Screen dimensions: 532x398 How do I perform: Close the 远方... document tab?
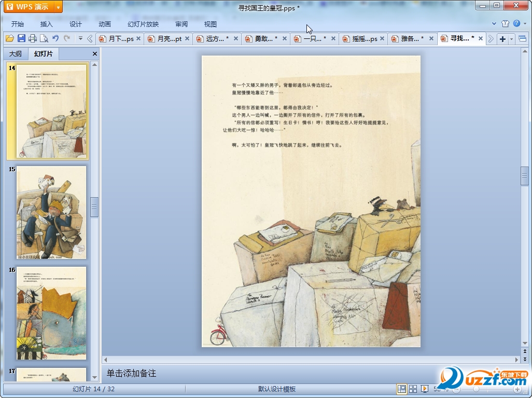coord(236,39)
